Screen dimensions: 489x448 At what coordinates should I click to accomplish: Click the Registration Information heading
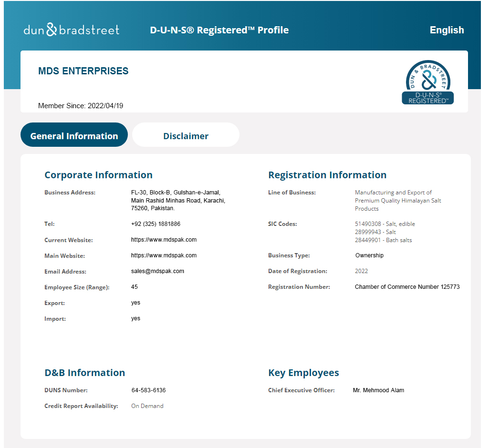327,175
